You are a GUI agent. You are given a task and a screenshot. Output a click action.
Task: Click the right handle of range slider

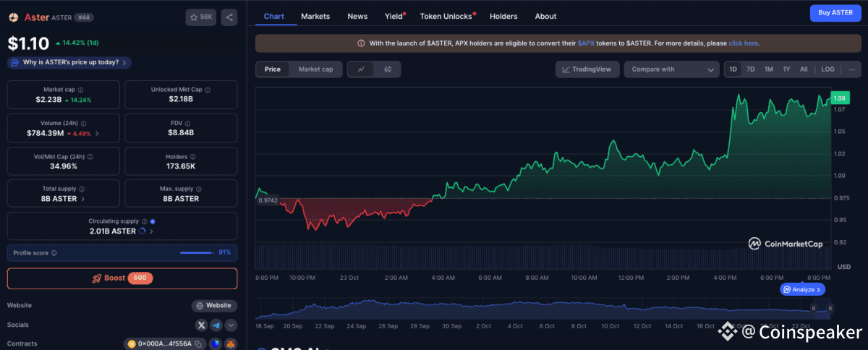830,308
